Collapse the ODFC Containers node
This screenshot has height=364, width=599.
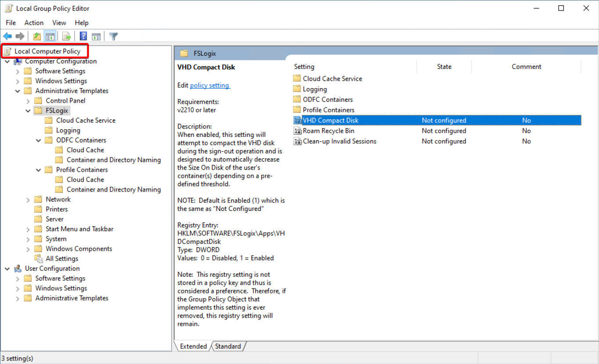click(38, 140)
